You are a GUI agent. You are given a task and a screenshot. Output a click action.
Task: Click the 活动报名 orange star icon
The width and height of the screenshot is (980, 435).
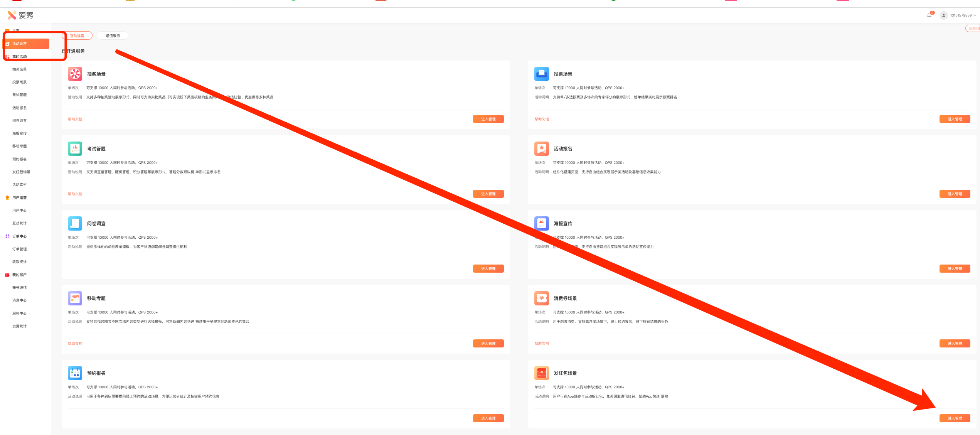pos(541,148)
